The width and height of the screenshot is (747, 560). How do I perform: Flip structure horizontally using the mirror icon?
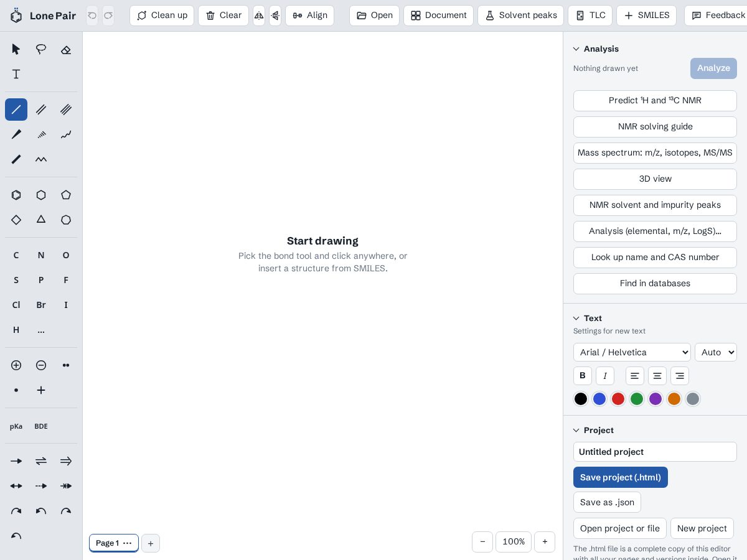(259, 16)
